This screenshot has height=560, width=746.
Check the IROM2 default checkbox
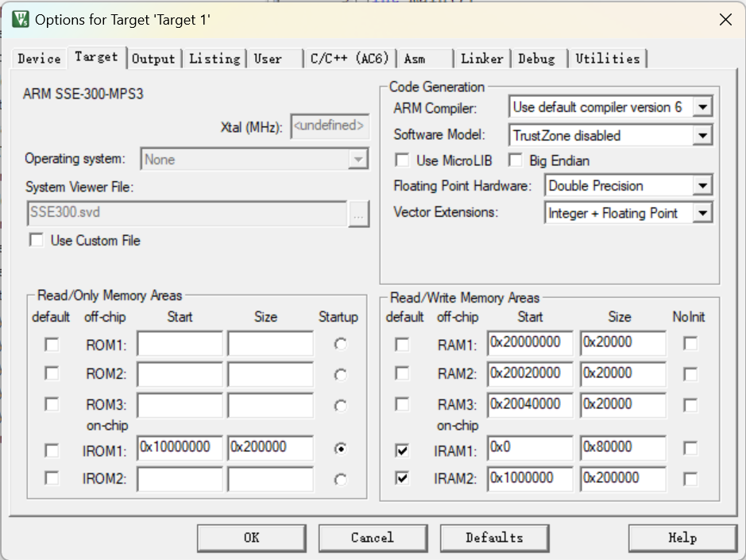(52, 477)
